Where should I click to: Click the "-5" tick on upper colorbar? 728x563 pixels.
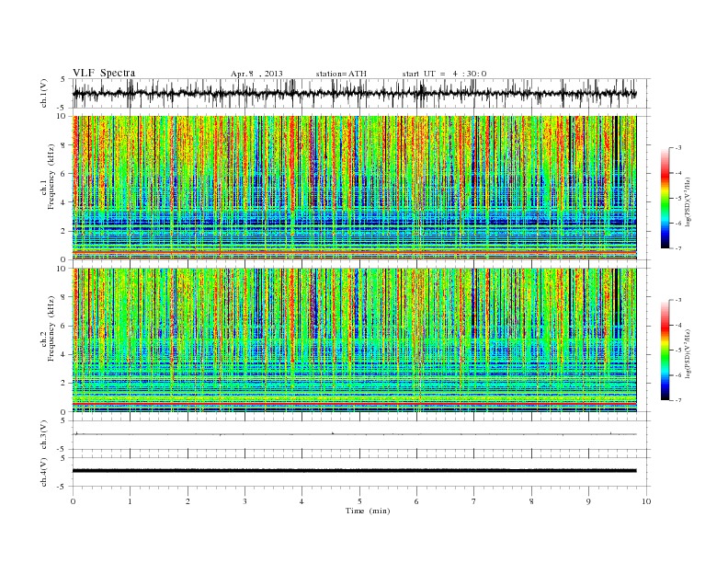[x=677, y=199]
